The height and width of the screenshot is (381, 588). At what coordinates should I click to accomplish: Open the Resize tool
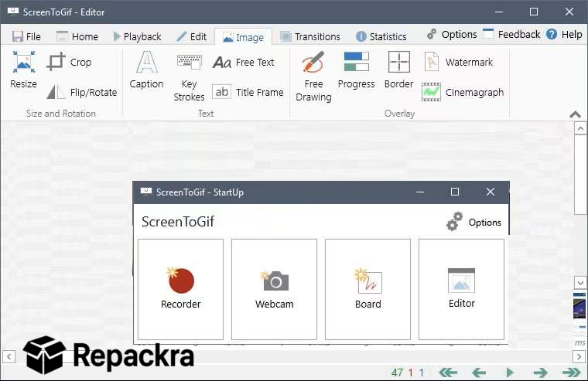pos(23,70)
